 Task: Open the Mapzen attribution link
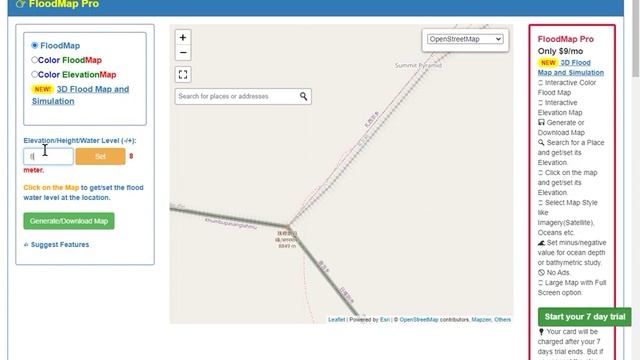(x=481, y=320)
